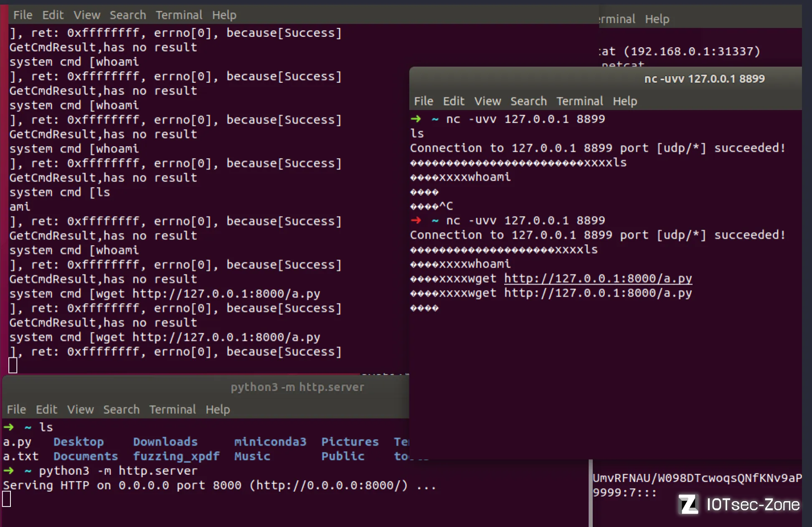This screenshot has height=527, width=812.
Task: Follow the underlined http://127.0.0.1:8000/a.py link
Action: 598,279
